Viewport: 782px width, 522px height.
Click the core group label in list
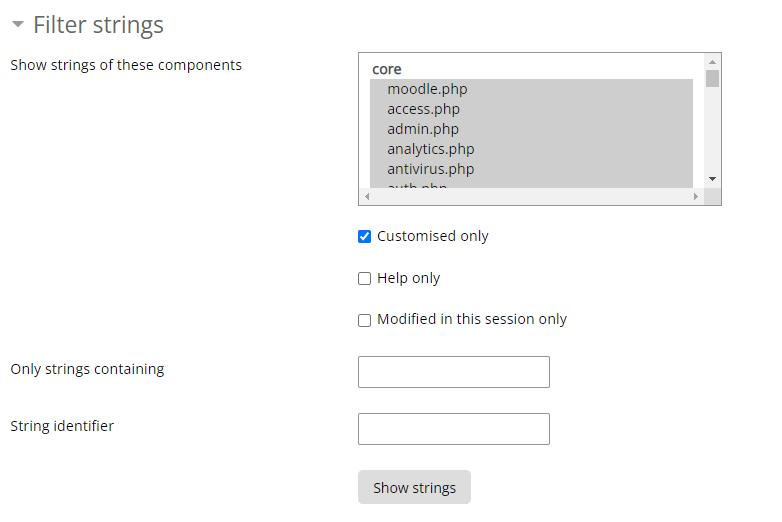(387, 69)
